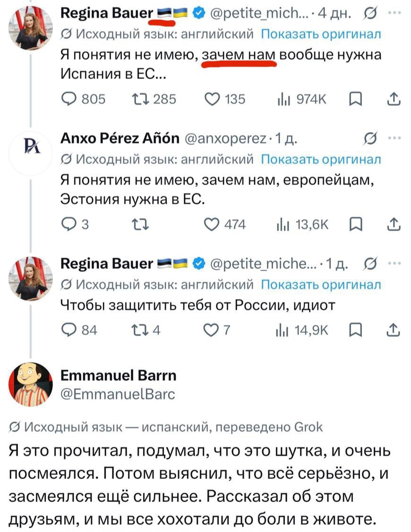
Task: Repost the tweet with 4 retweets
Action: tap(146, 330)
